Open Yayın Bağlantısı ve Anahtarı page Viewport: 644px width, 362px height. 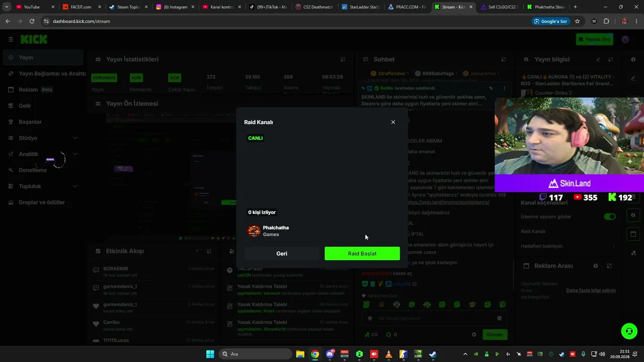[44, 73]
